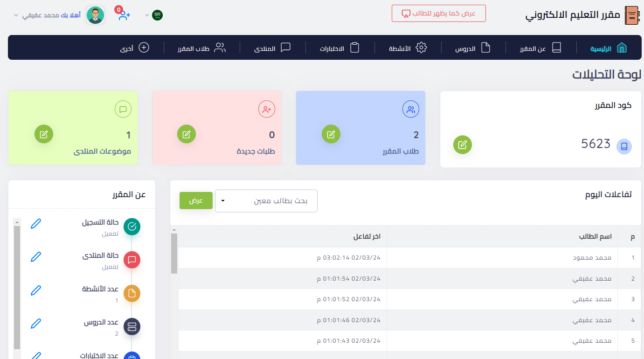Click the user profile avatar picture
This screenshot has width=644, height=359.
(x=96, y=15)
